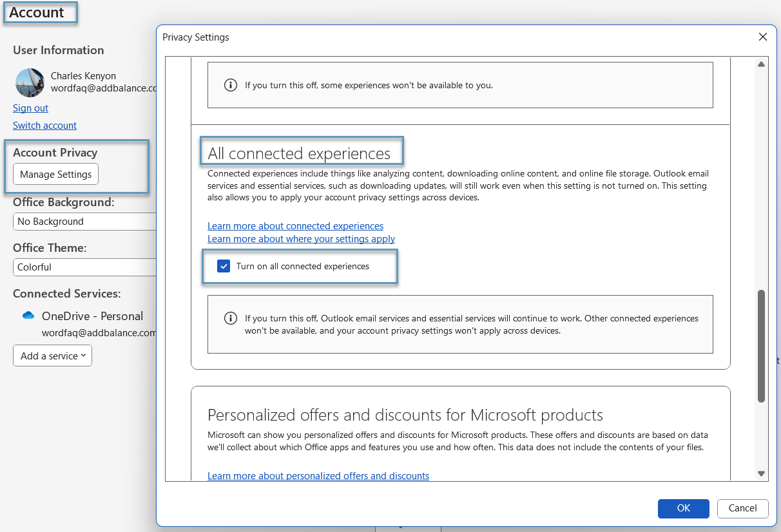Close the Privacy Settings dialog
Screen dimensions: 781x532
pyautogui.click(x=763, y=37)
